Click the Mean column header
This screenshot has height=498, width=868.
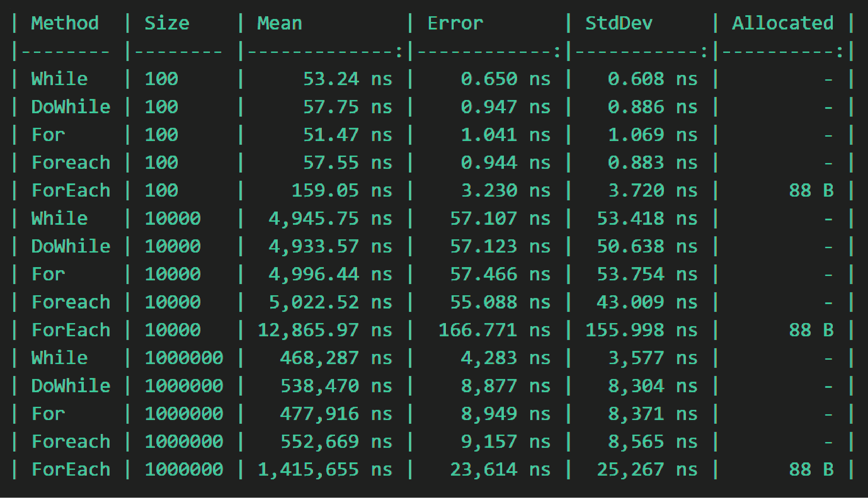pos(279,23)
